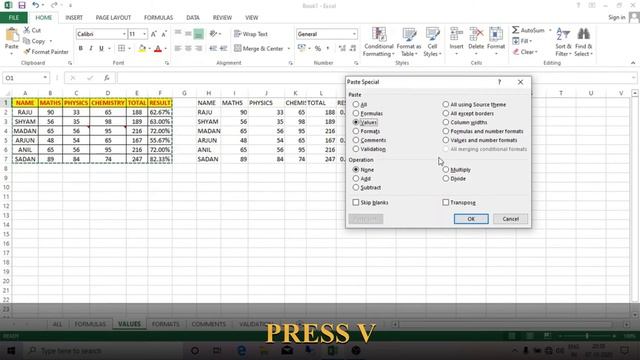
Task: Toggle Underline formatting
Action: (x=101, y=49)
